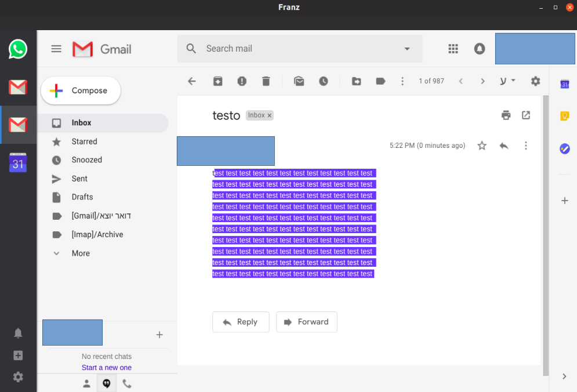Viewport: 577px width, 392px height.
Task: Collapse side panel chevron
Action: 564,376
